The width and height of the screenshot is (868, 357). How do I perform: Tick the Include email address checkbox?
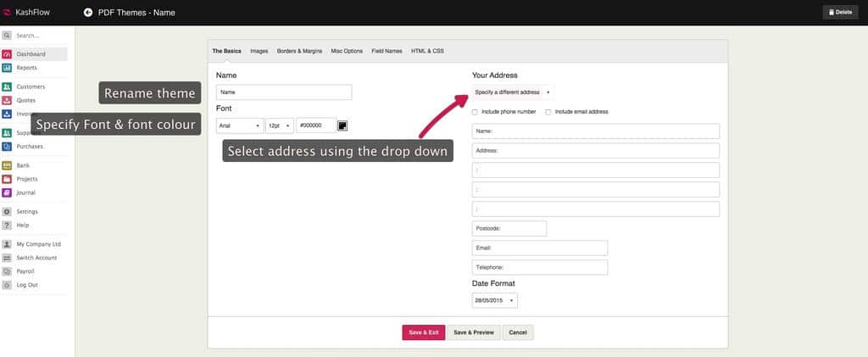[548, 112]
